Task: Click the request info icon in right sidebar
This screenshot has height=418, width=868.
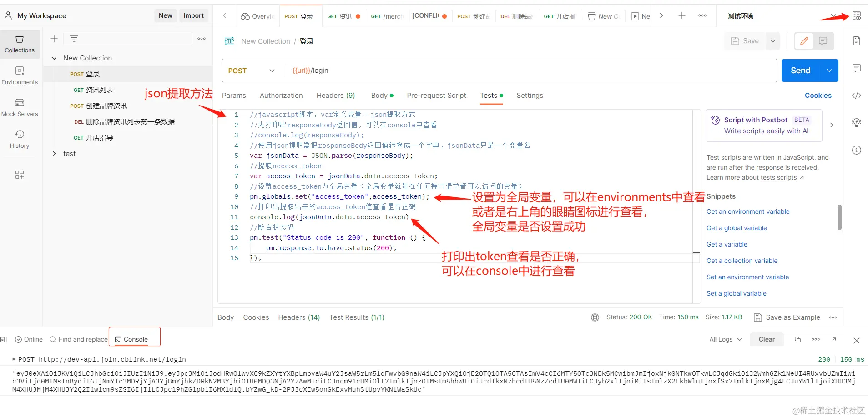Action: tap(857, 150)
